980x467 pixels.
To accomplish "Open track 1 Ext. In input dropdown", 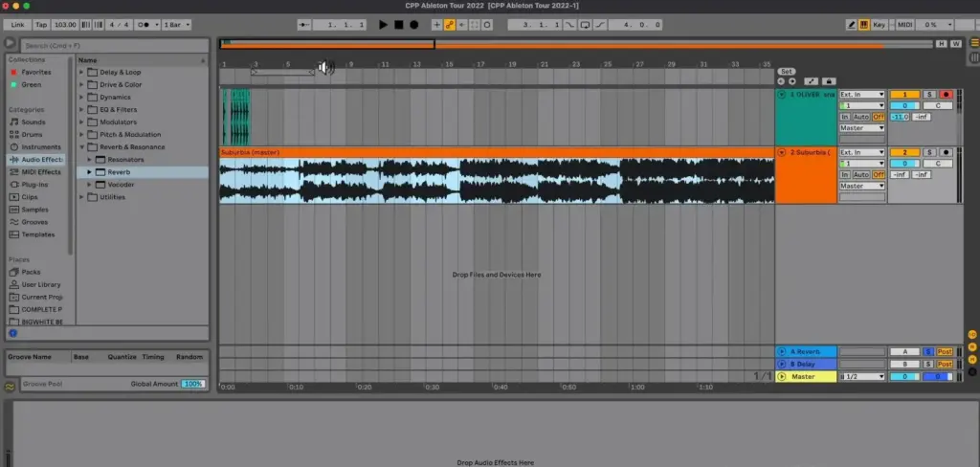I will [862, 95].
